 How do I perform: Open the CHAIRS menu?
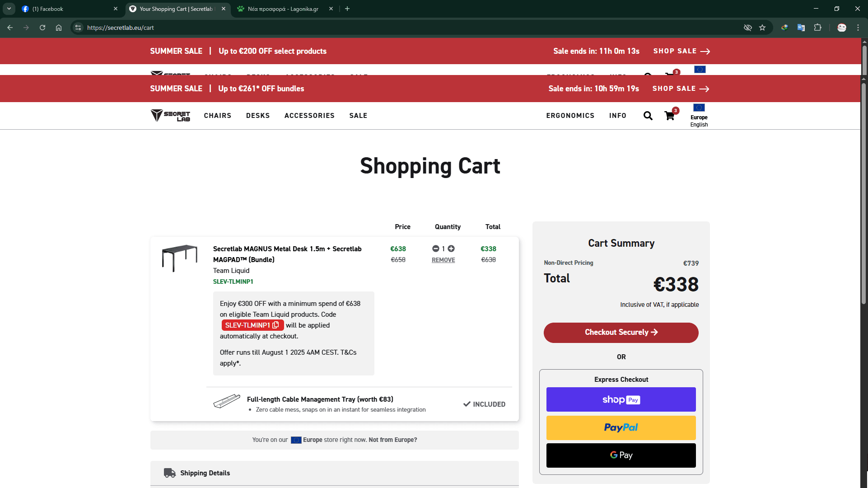tap(218, 116)
